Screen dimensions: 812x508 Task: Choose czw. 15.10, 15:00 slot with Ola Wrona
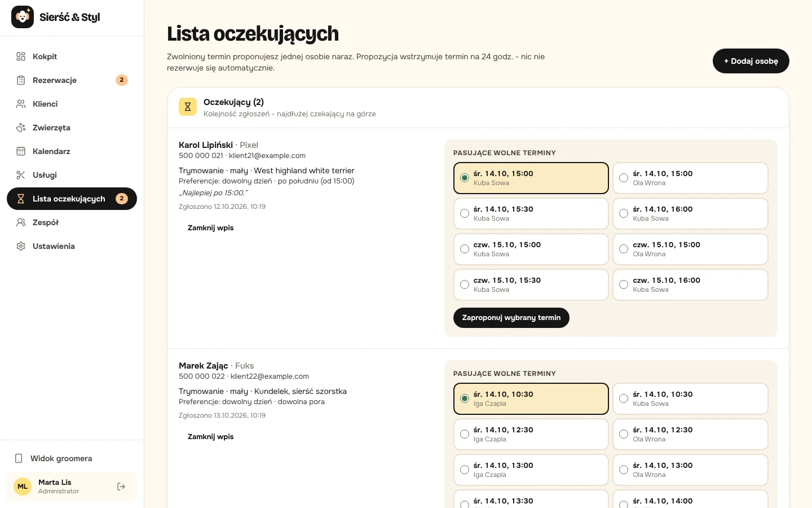(x=690, y=249)
